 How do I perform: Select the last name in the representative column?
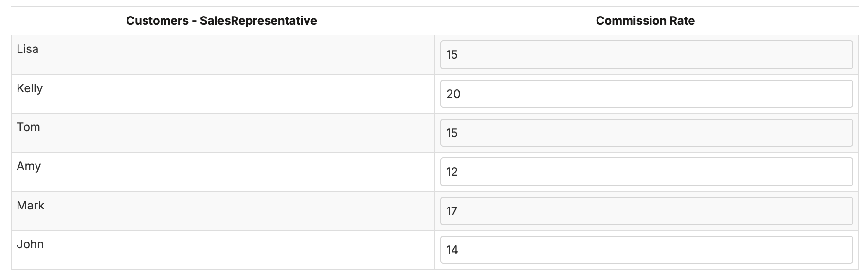point(30,244)
